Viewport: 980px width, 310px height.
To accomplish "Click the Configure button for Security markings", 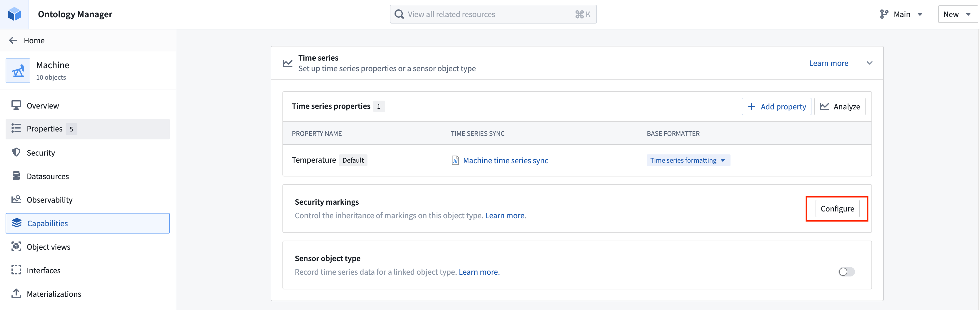I will click(x=837, y=209).
